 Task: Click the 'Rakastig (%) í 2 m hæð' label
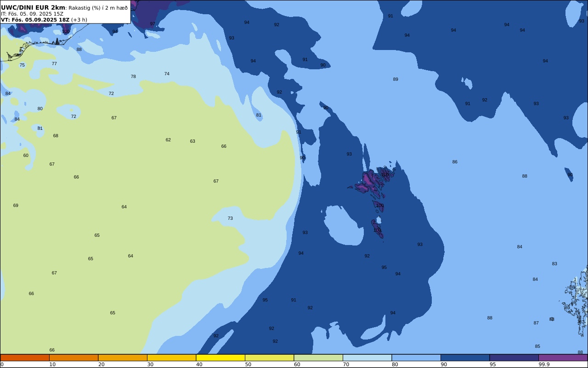[98, 8]
